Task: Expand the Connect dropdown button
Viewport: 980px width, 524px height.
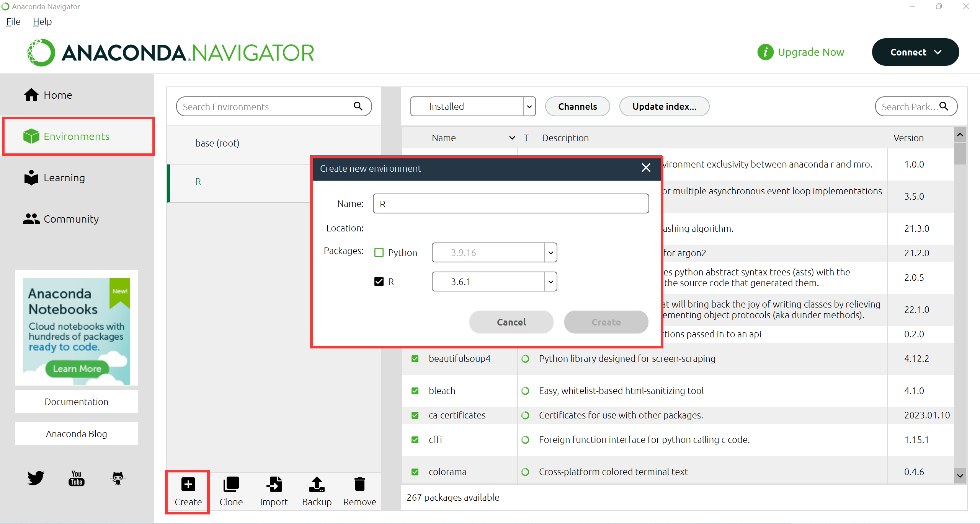Action: click(915, 52)
